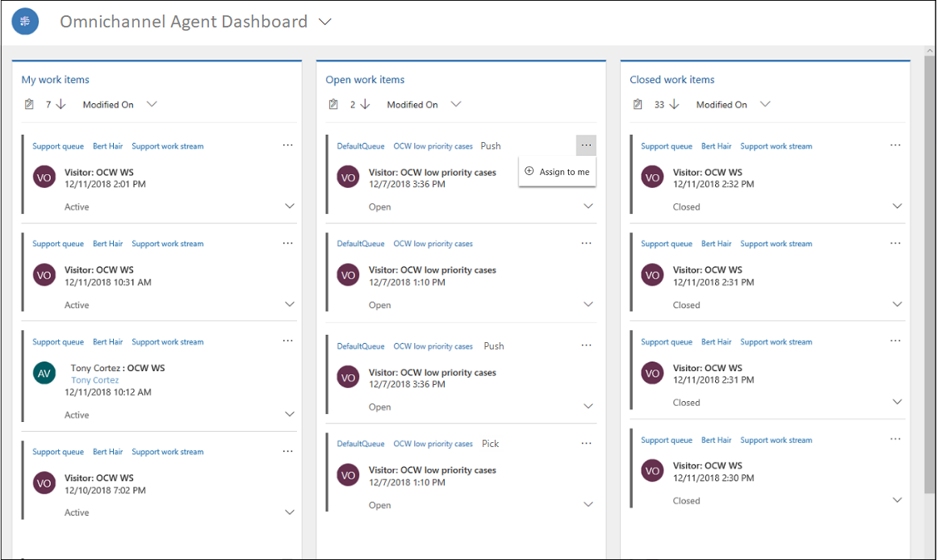Toggle sort direction arrow in Open work items

[x=365, y=104]
